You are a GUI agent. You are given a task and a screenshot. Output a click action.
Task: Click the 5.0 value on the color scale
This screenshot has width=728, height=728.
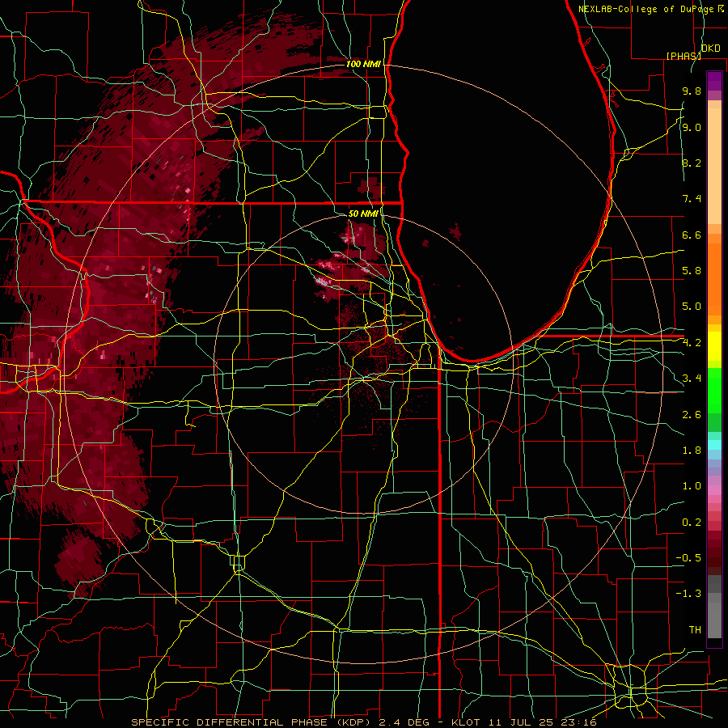tap(692, 307)
